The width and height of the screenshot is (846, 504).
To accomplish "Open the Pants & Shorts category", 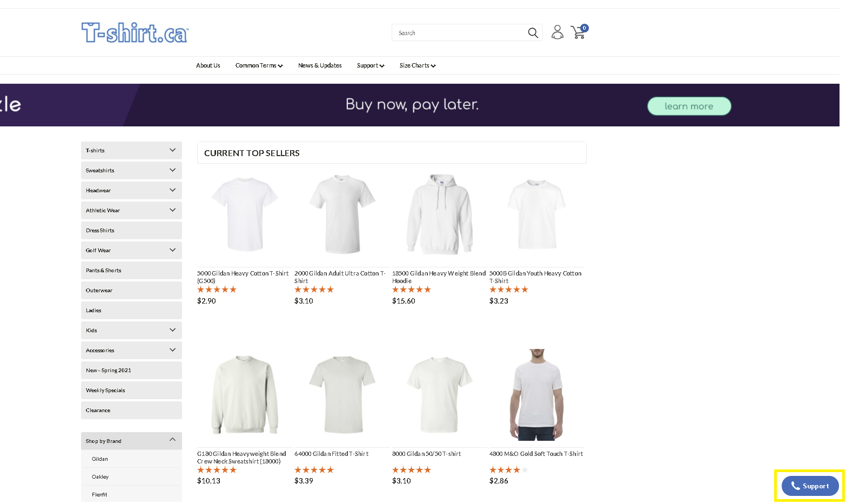I will click(131, 270).
